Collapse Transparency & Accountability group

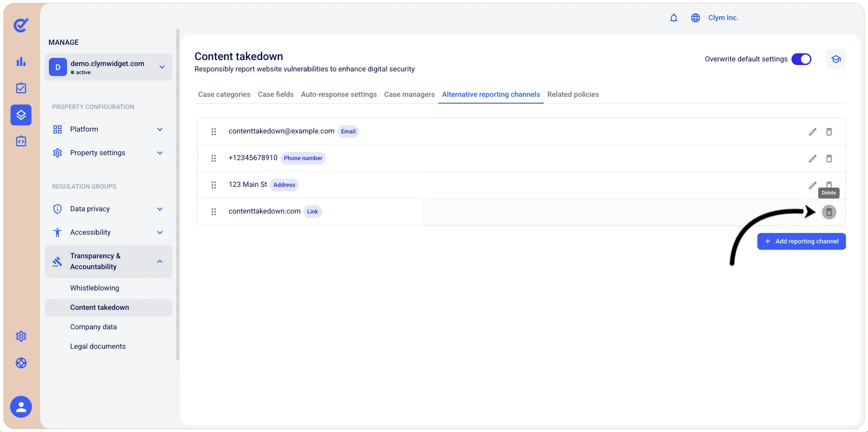pyautogui.click(x=108, y=261)
